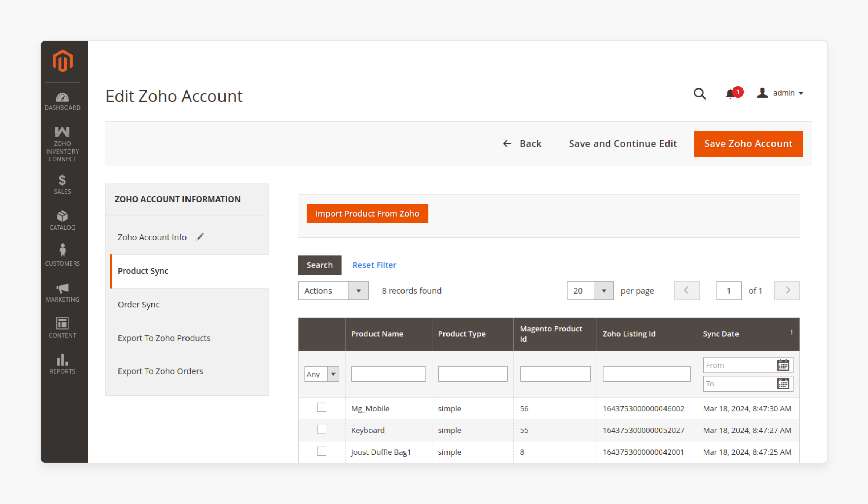Click the admin user avatar icon
The image size is (868, 504).
click(762, 93)
